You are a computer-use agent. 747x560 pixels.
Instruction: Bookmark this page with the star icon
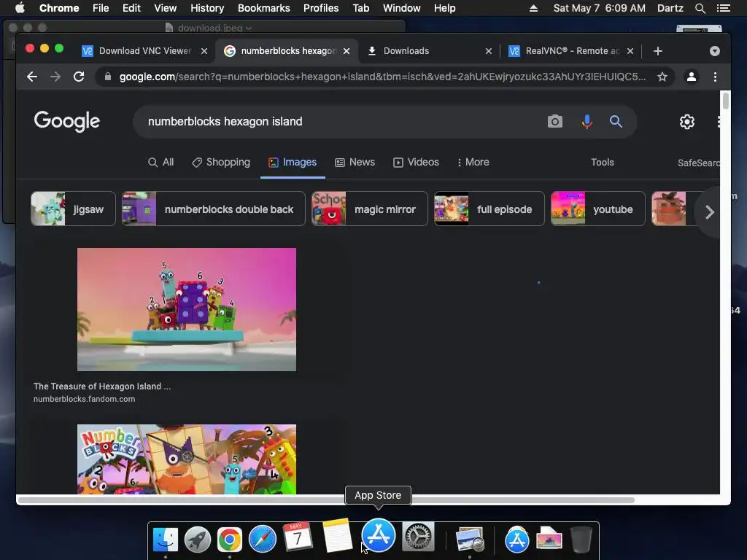tap(662, 77)
